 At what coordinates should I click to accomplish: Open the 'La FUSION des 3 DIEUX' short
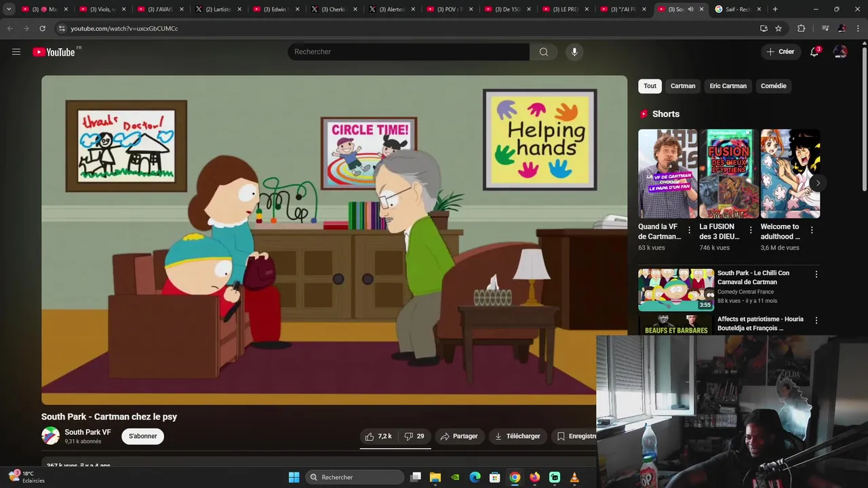728,174
